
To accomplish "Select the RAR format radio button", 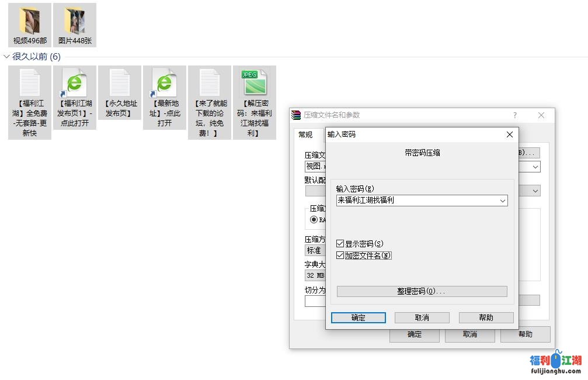I will click(x=314, y=220).
